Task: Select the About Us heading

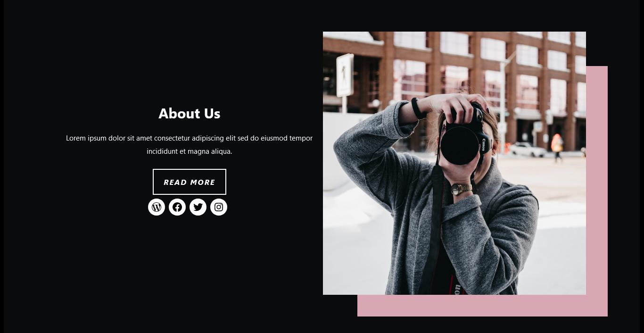Action: click(x=190, y=113)
